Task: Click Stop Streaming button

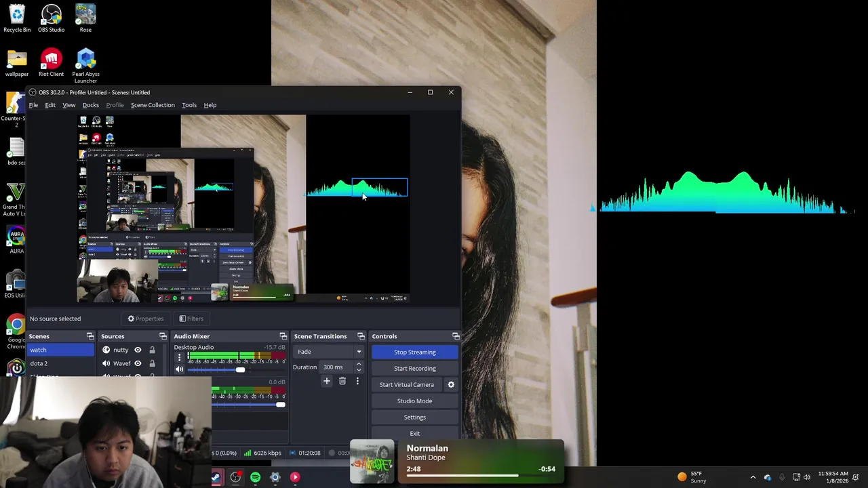Action: (x=414, y=352)
